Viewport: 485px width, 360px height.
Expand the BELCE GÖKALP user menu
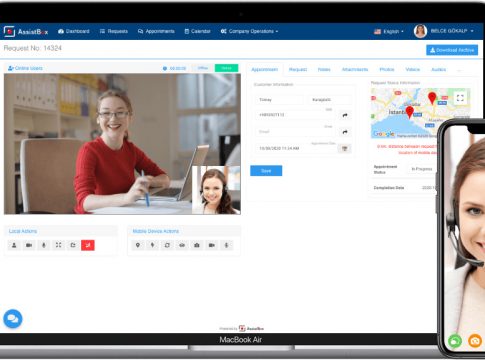(444, 31)
